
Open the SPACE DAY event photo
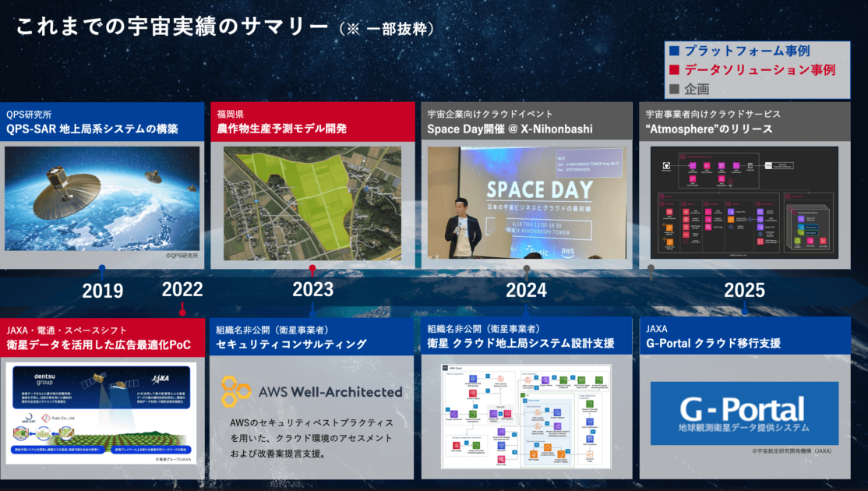pyautogui.click(x=527, y=203)
